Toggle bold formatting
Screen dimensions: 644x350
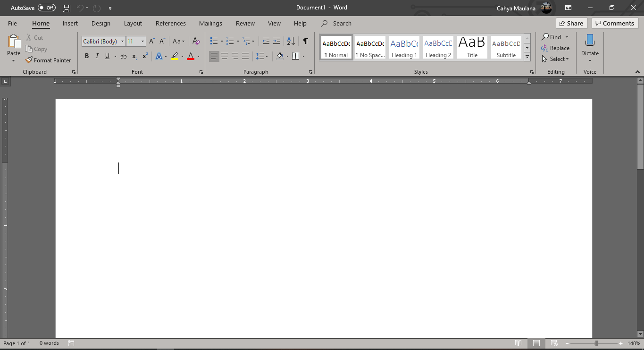(x=87, y=56)
